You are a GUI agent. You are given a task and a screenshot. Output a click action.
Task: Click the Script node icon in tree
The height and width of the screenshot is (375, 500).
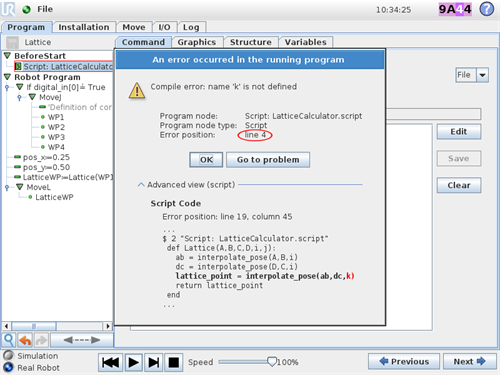tap(18, 66)
